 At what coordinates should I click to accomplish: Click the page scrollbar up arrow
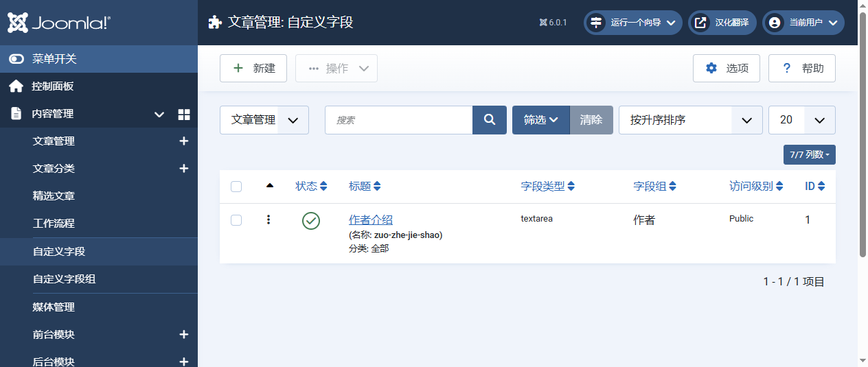(x=863, y=5)
